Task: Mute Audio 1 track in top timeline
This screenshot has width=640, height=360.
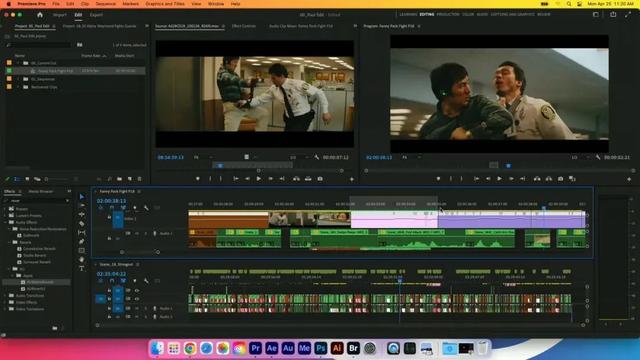Action: [137, 233]
